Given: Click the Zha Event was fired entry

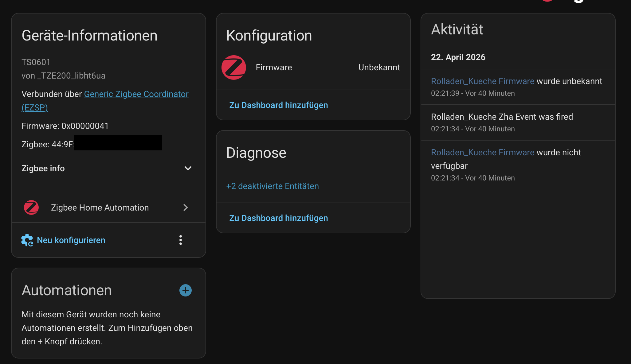Looking at the screenshot, I should pos(502,117).
